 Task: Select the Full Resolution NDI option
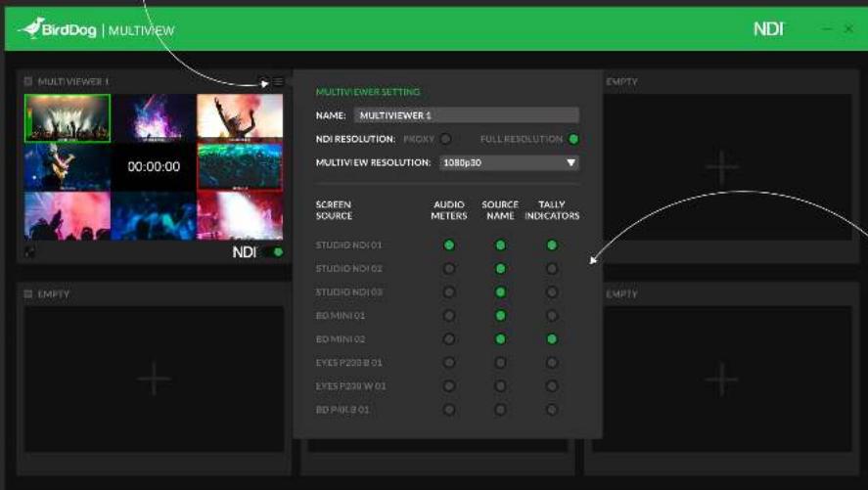coord(573,139)
